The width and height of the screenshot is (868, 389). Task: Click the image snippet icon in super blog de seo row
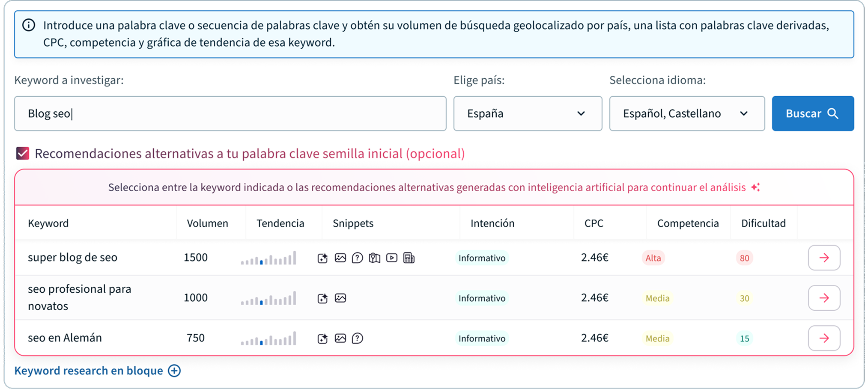(340, 258)
